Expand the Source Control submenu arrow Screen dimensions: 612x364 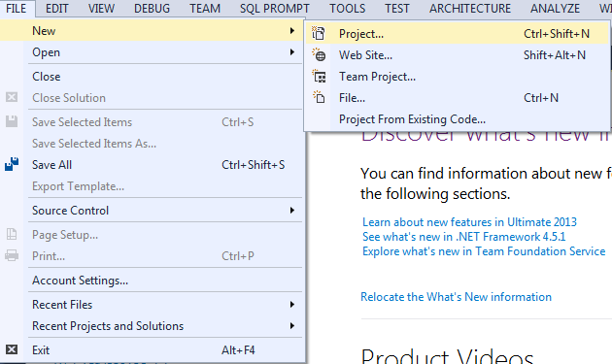click(x=292, y=211)
